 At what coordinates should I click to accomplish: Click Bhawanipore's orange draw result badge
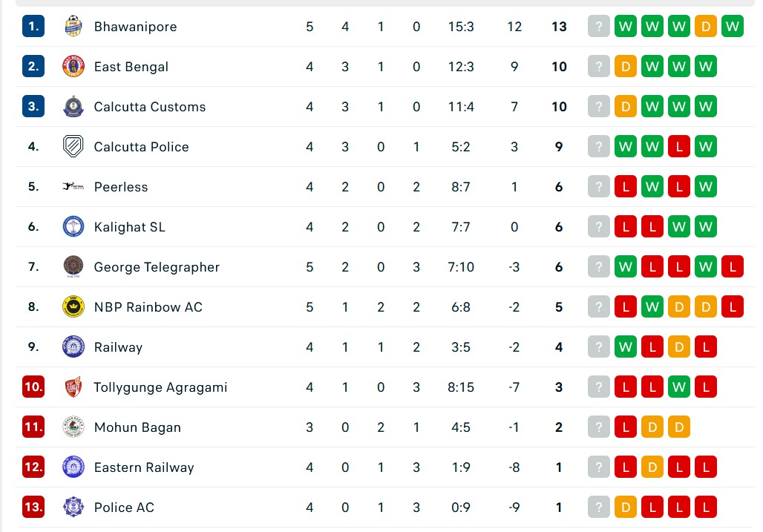706,27
